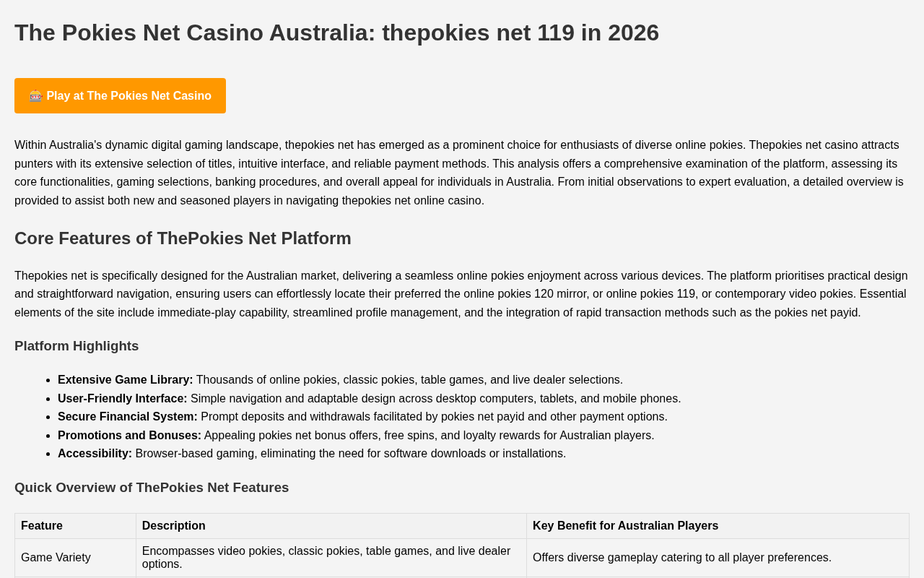924x578 pixels.
Task: Click the Quick Overview of ThePokies Net Features heading
Action: pos(152,488)
